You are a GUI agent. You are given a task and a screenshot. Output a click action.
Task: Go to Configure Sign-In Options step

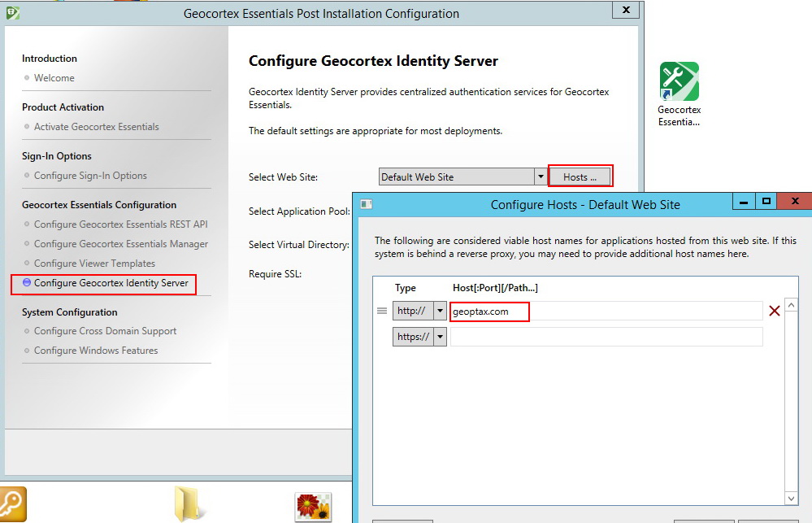tap(90, 176)
